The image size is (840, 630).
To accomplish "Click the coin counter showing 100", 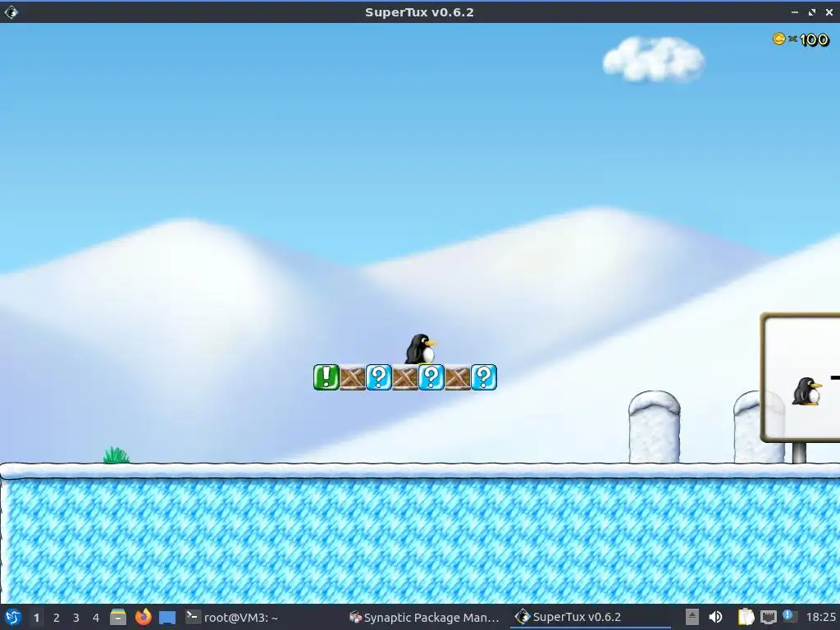I will 801,39.
